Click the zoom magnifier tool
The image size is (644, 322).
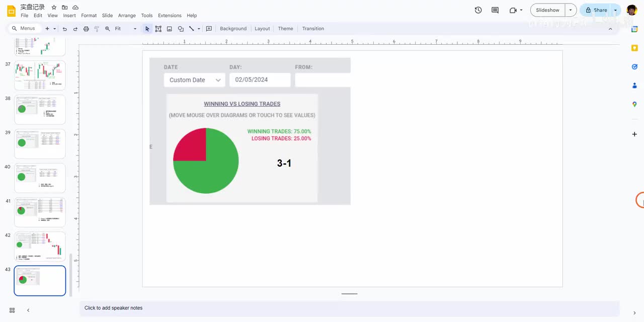(107, 29)
